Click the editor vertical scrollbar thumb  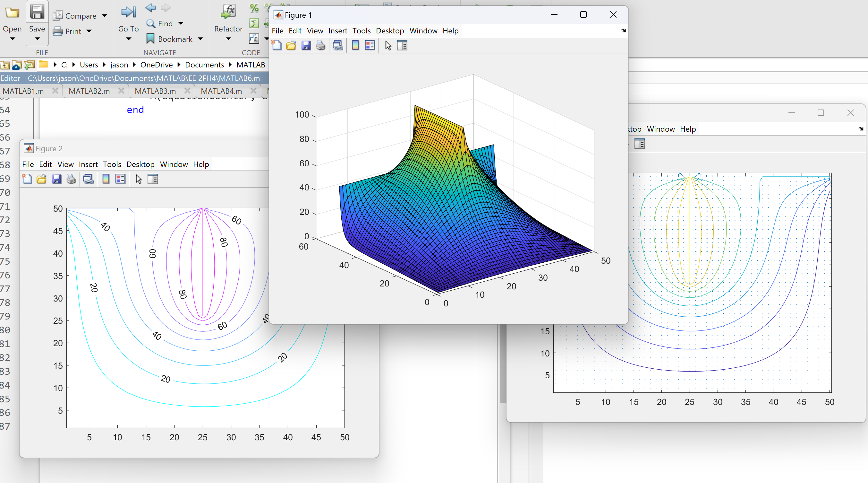point(502,364)
